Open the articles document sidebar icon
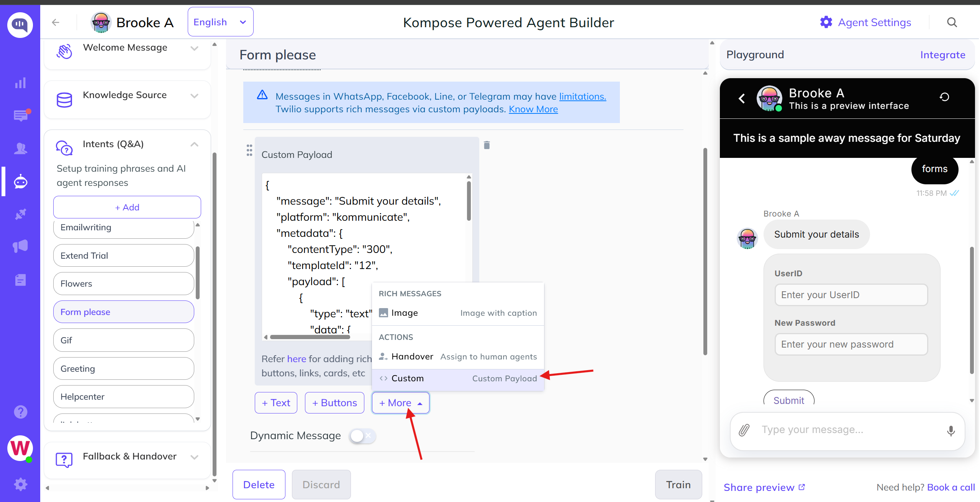Image resolution: width=980 pixels, height=502 pixels. [x=20, y=280]
